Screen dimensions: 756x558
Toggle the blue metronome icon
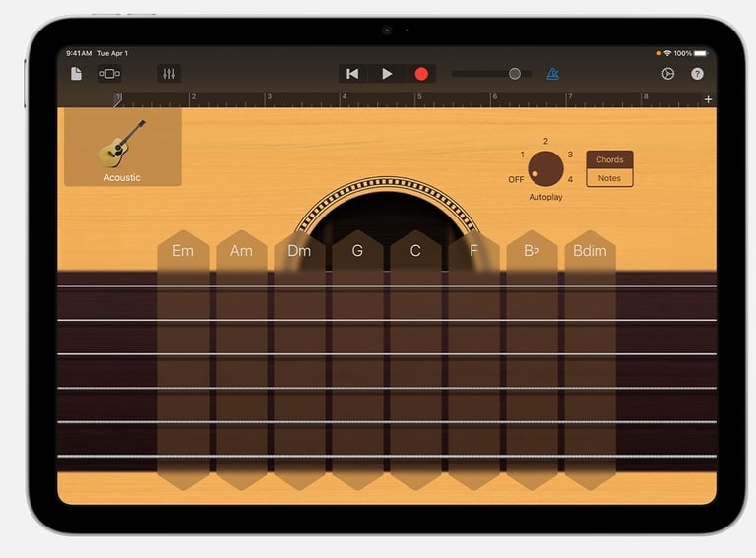tap(552, 74)
